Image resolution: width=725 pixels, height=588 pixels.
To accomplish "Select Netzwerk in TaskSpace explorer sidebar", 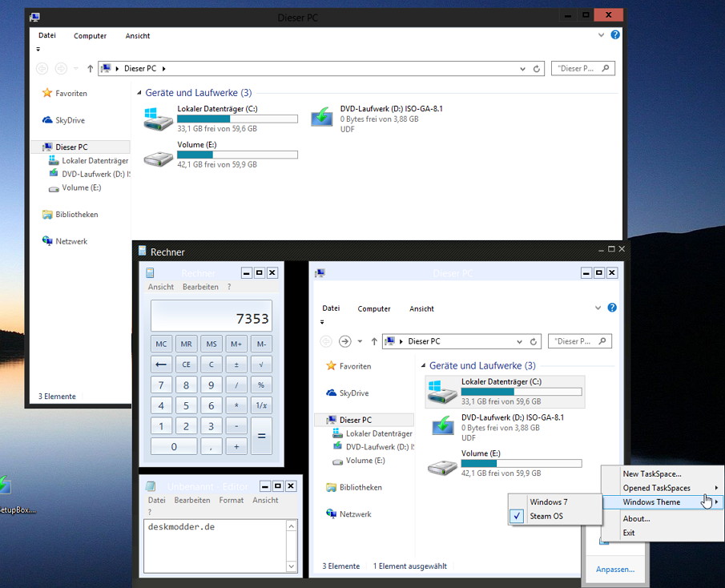I will coord(348,514).
